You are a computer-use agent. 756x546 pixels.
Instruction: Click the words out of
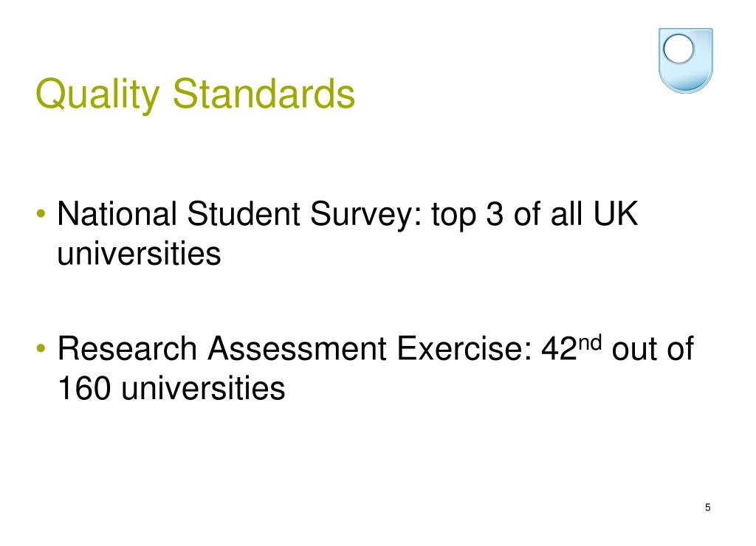pyautogui.click(x=653, y=348)
